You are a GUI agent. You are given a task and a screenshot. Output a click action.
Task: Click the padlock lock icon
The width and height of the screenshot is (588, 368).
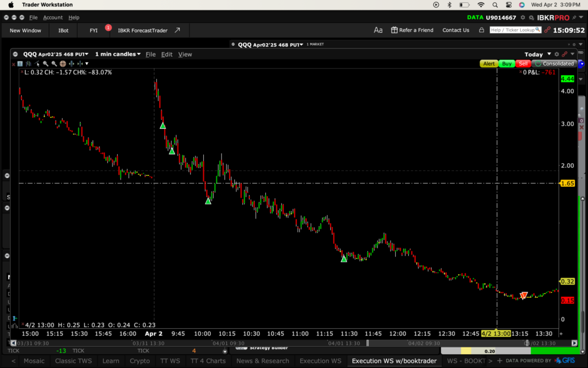click(x=482, y=30)
